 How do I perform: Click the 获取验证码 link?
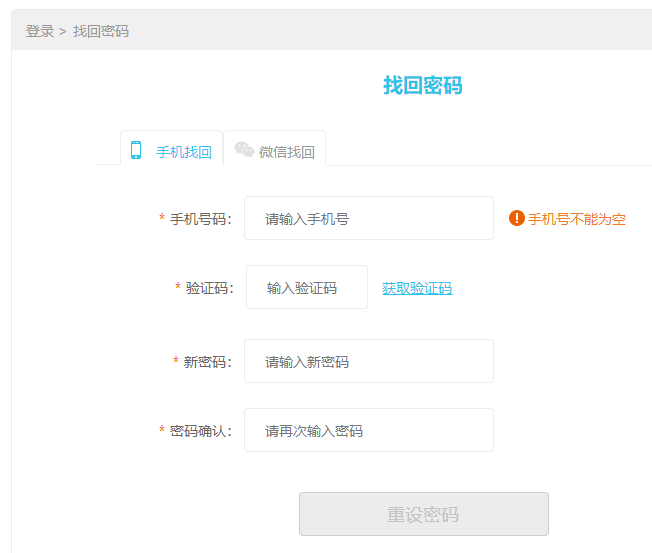pos(417,288)
